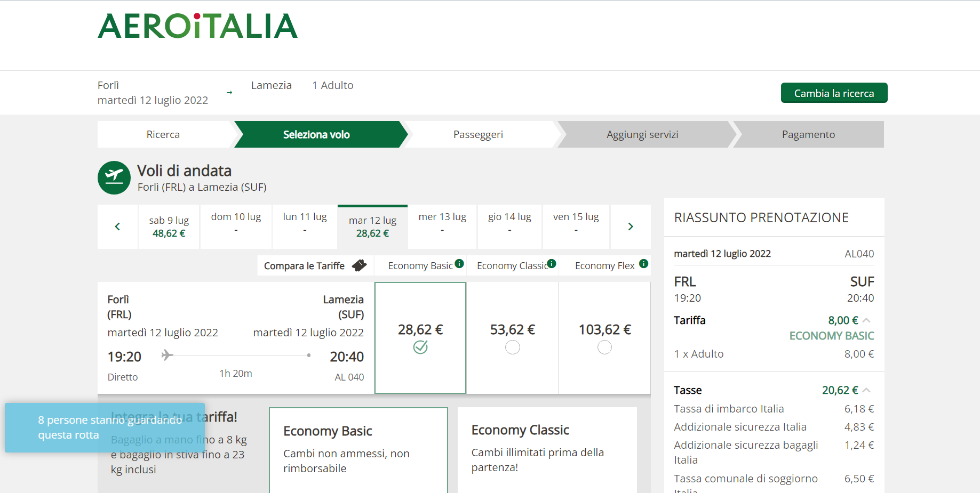This screenshot has width=980, height=493.
Task: Open the Passeggeri step
Action: pyautogui.click(x=478, y=134)
